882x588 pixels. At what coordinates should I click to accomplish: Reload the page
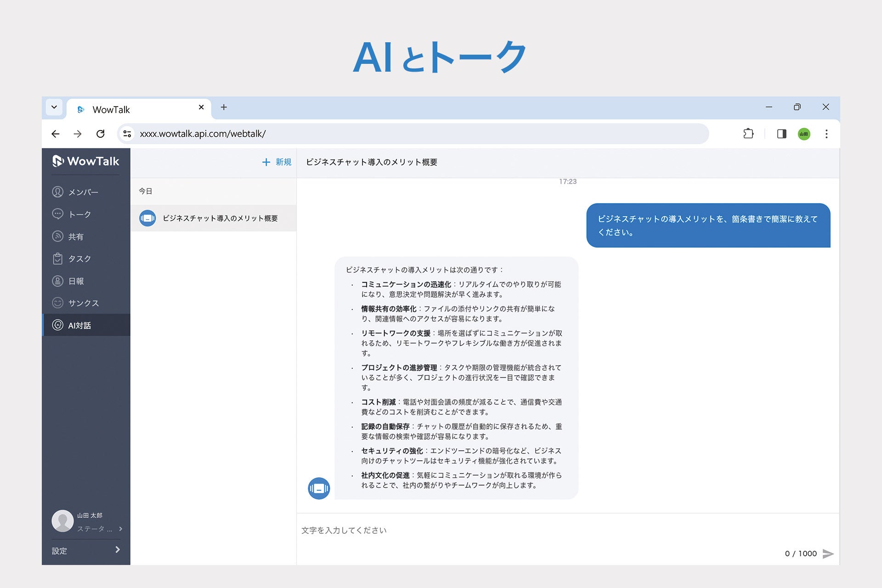[x=100, y=134]
